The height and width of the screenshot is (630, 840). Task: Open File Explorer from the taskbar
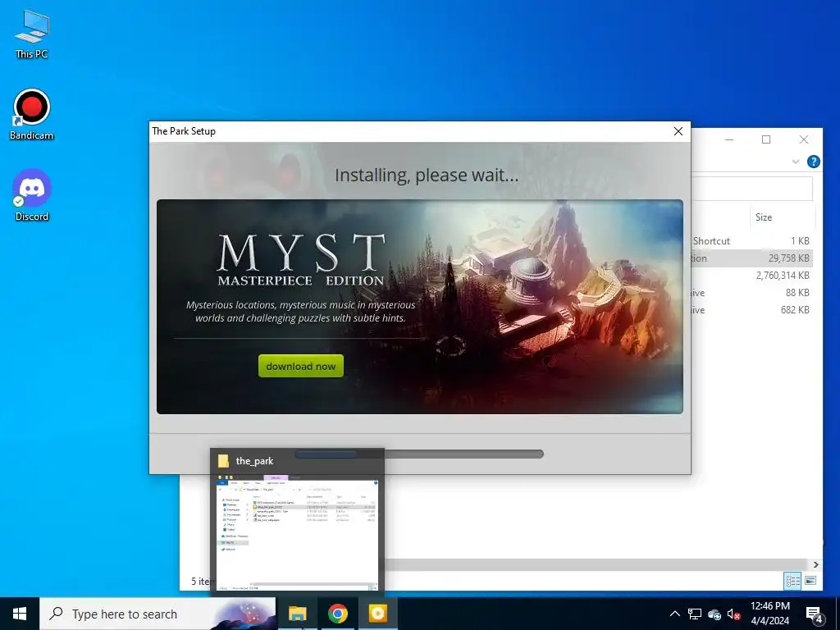pos(297,614)
